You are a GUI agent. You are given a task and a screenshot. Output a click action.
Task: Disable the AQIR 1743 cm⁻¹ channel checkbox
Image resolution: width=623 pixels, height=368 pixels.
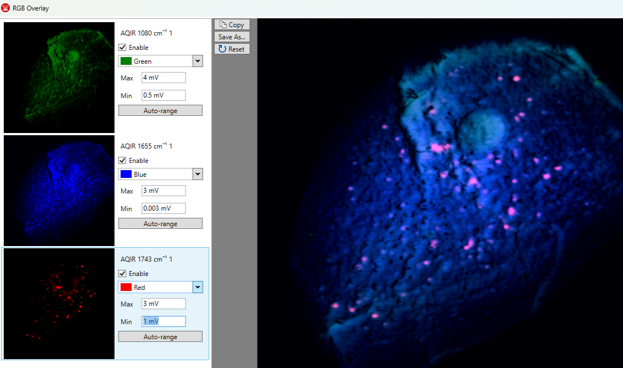pyautogui.click(x=122, y=273)
